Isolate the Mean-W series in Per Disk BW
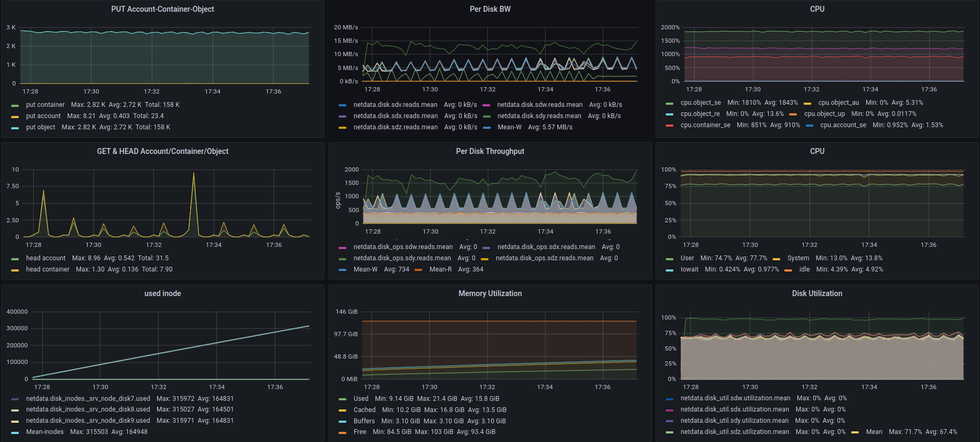Viewport: 980px width, 442px height. pos(509,127)
